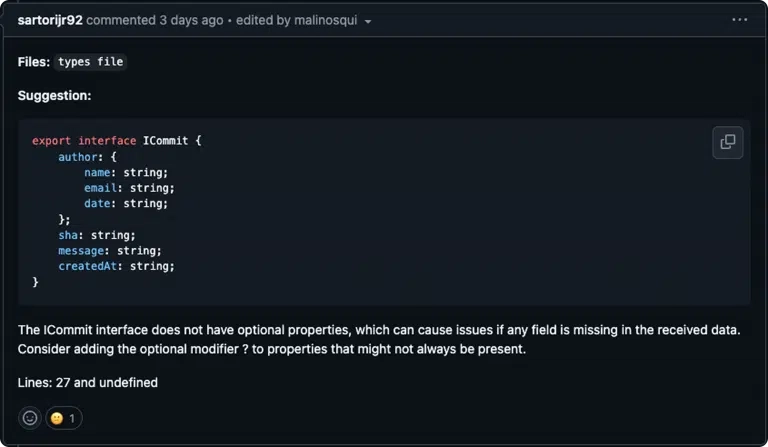Click the "Lines: 27 and undefined" text
This screenshot has height=447, width=768.
coord(88,382)
